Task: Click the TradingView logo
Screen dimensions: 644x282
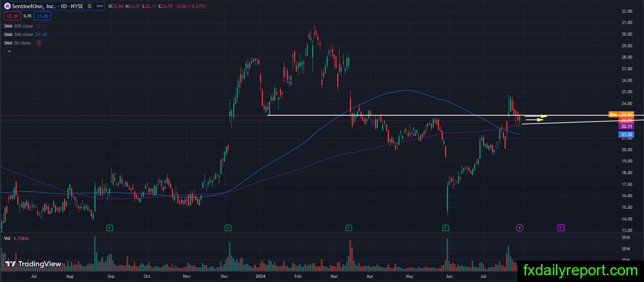Action: tap(33, 264)
